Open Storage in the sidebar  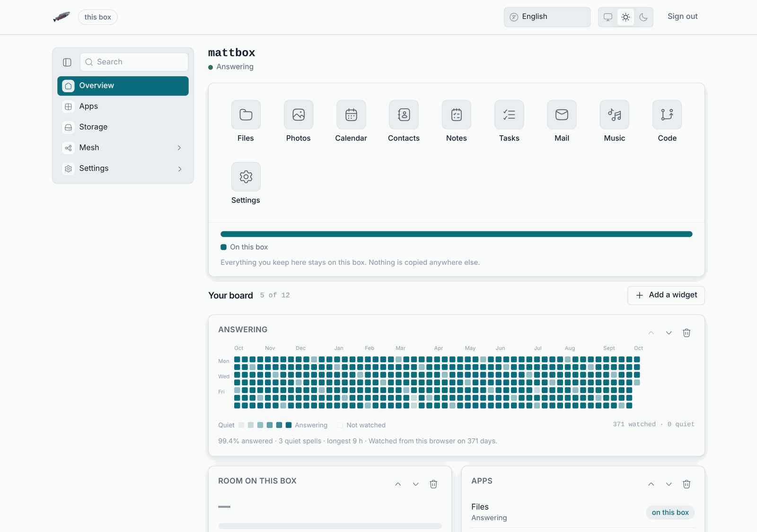[123, 127]
